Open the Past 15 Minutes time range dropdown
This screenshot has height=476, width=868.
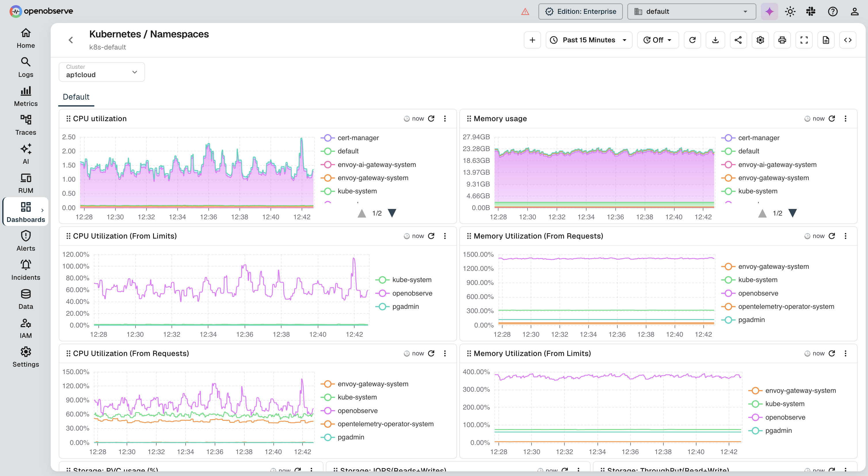[589, 40]
